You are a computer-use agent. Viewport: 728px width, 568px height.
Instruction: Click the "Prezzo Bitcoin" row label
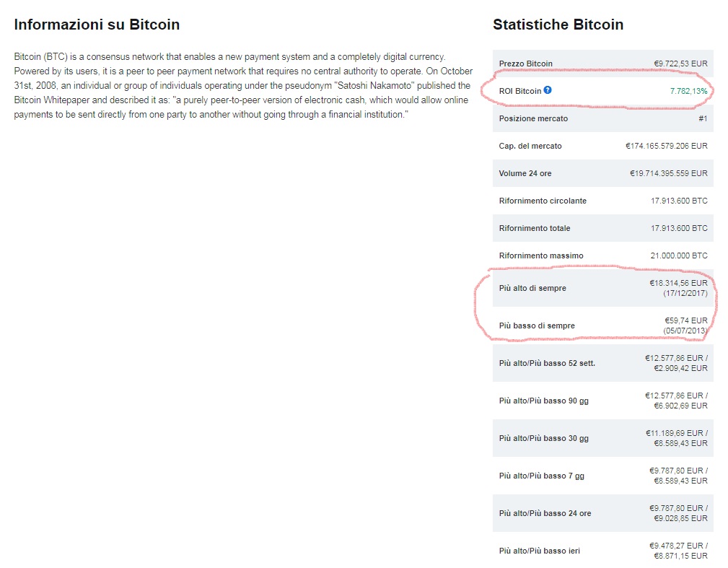coord(525,64)
